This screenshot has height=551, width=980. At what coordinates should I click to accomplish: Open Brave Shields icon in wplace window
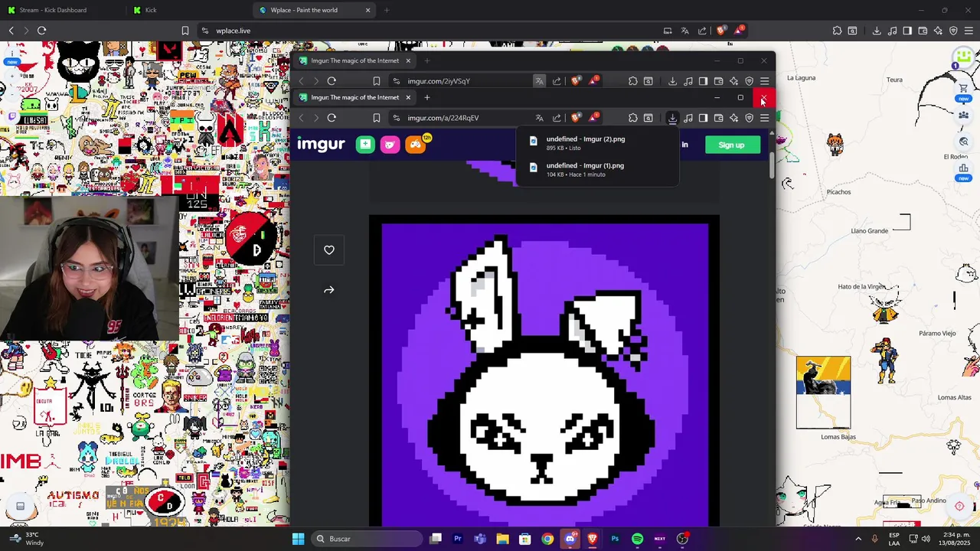721,31
